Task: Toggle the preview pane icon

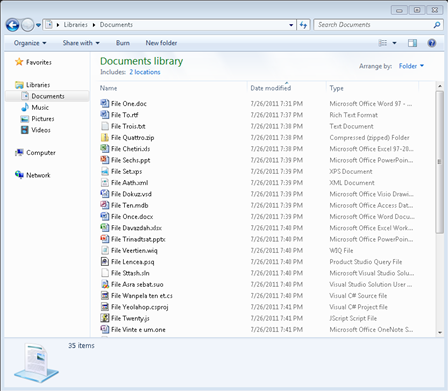Action: pyautogui.click(x=412, y=43)
